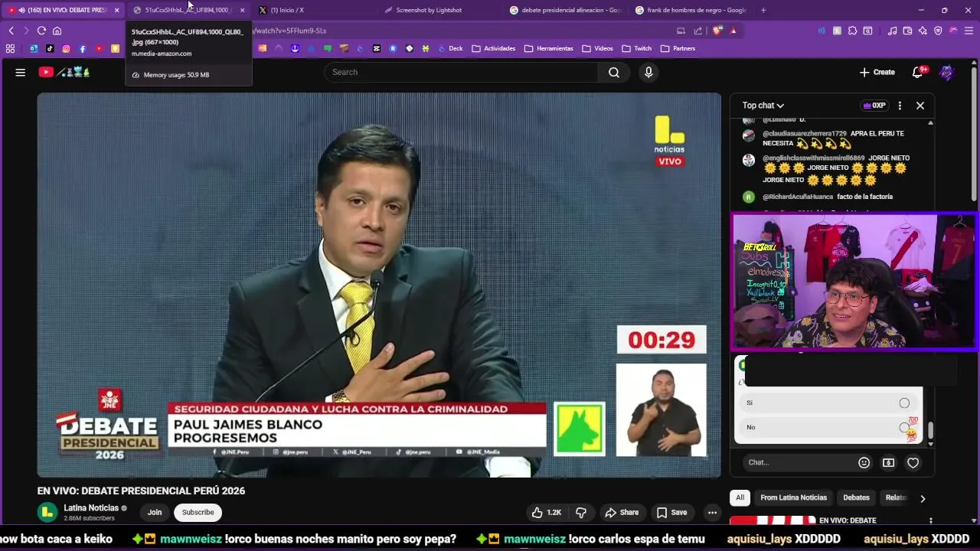Click the 0XP points button in chat
Screen dimensions: 980x551
(874, 106)
